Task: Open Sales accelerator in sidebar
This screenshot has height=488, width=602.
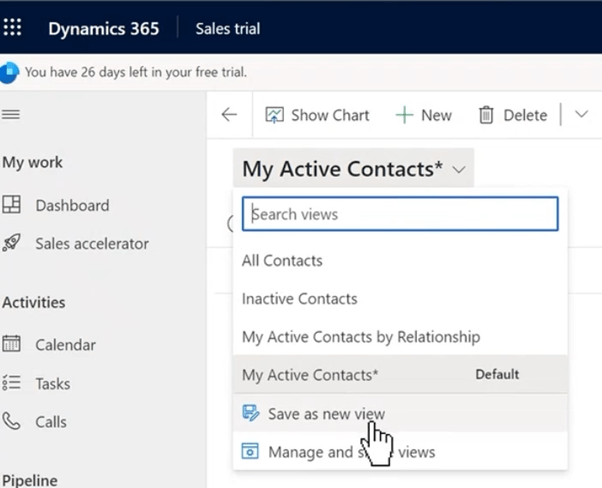Action: [x=92, y=243]
